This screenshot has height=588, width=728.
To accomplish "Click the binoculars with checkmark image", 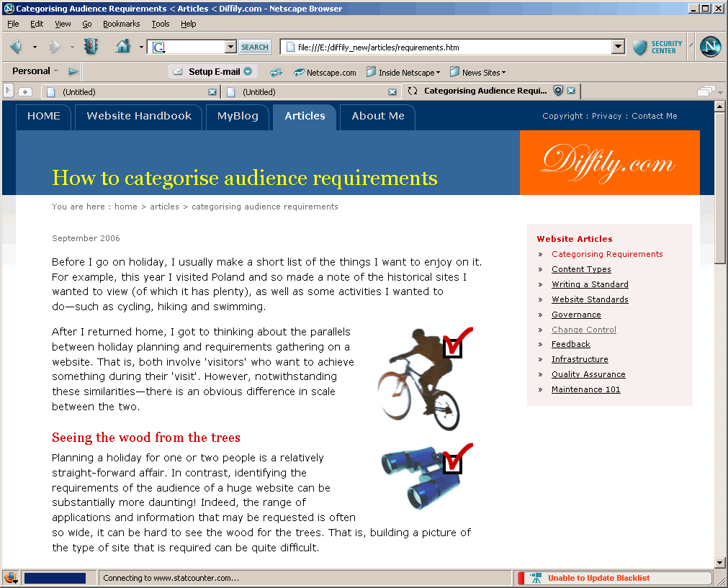I will pyautogui.click(x=426, y=476).
